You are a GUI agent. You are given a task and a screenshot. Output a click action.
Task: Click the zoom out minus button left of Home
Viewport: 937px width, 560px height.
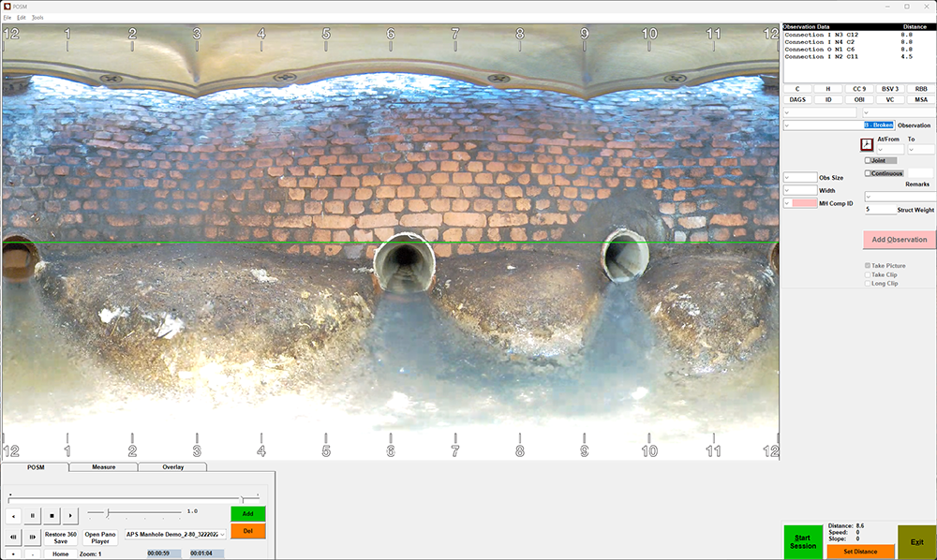[x=32, y=554]
